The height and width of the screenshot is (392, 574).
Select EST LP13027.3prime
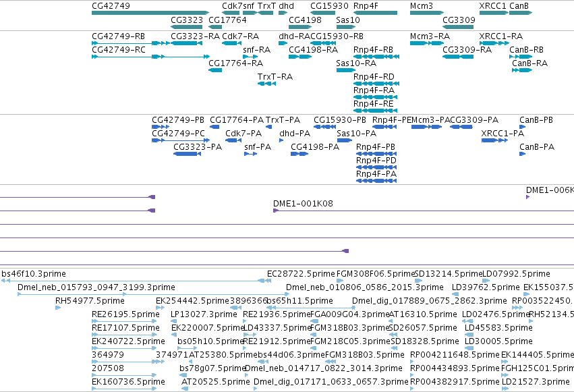(x=174, y=321)
